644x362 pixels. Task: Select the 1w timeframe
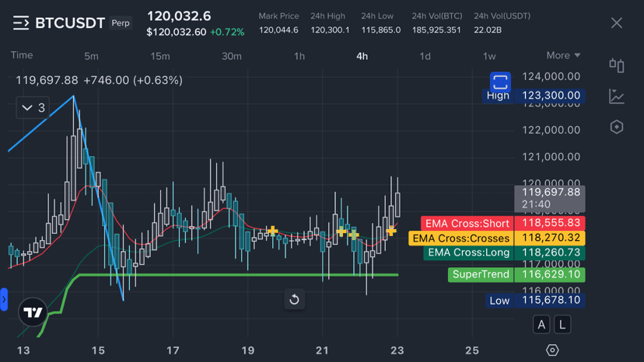pyautogui.click(x=489, y=56)
